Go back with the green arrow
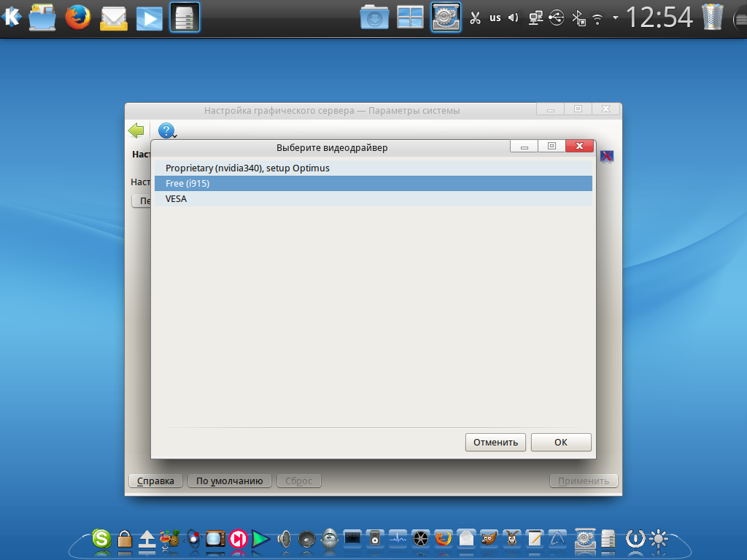The width and height of the screenshot is (747, 560). (x=136, y=130)
